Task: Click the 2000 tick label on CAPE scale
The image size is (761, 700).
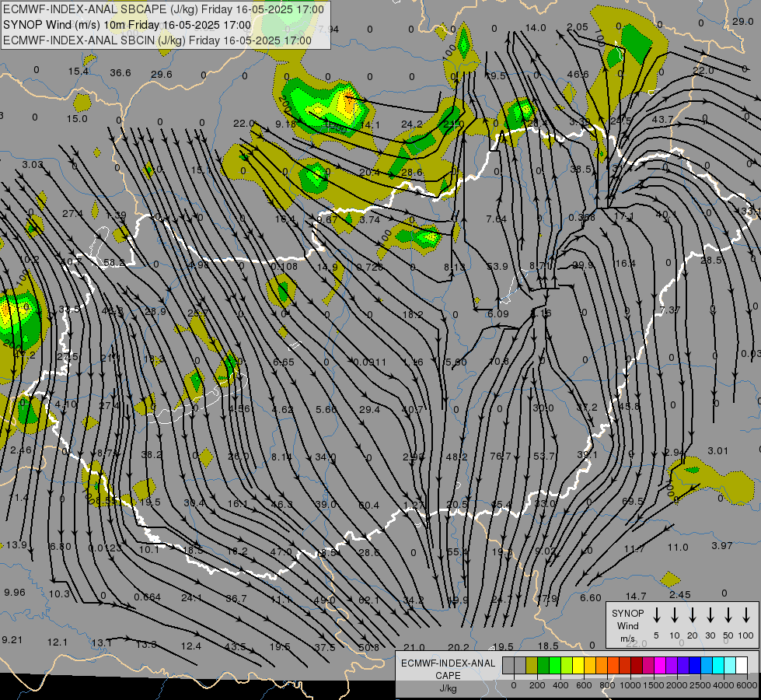Action: click(x=677, y=685)
